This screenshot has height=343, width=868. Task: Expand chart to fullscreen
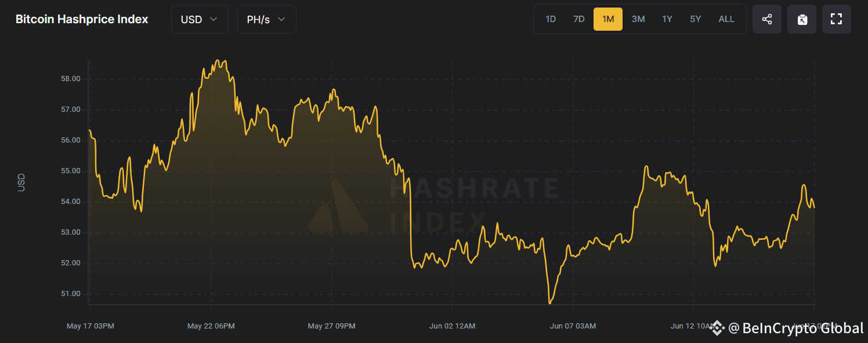tap(836, 19)
